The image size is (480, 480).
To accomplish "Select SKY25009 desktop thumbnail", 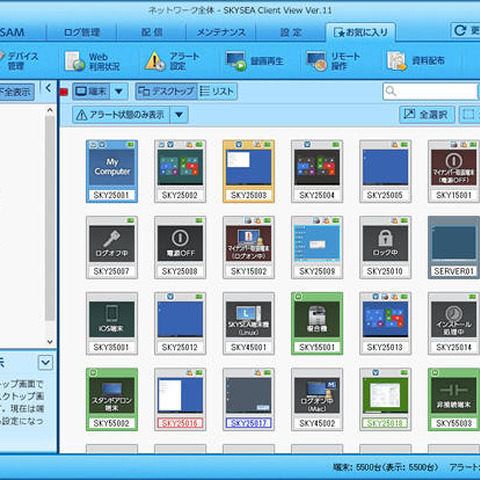I will click(x=317, y=247).
